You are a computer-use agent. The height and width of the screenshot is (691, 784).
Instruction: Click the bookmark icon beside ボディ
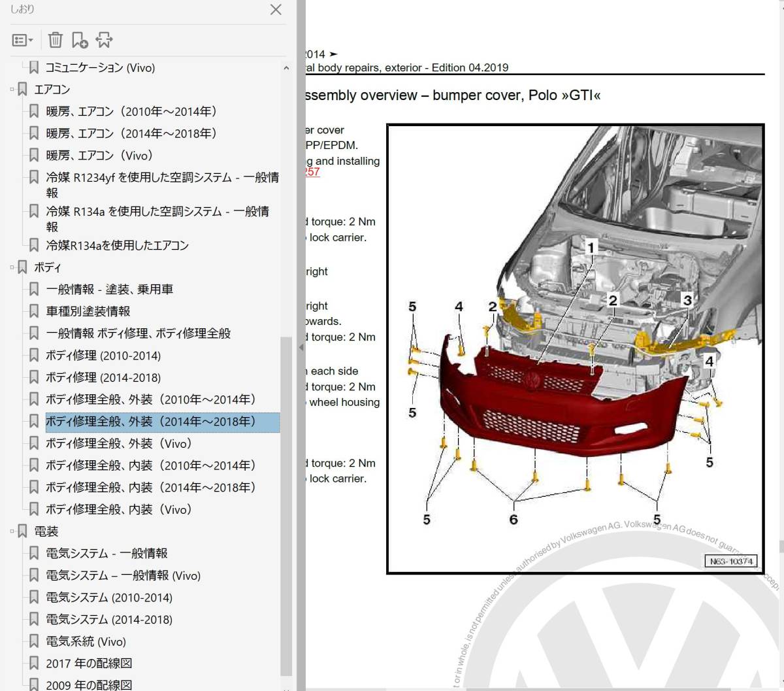22,267
